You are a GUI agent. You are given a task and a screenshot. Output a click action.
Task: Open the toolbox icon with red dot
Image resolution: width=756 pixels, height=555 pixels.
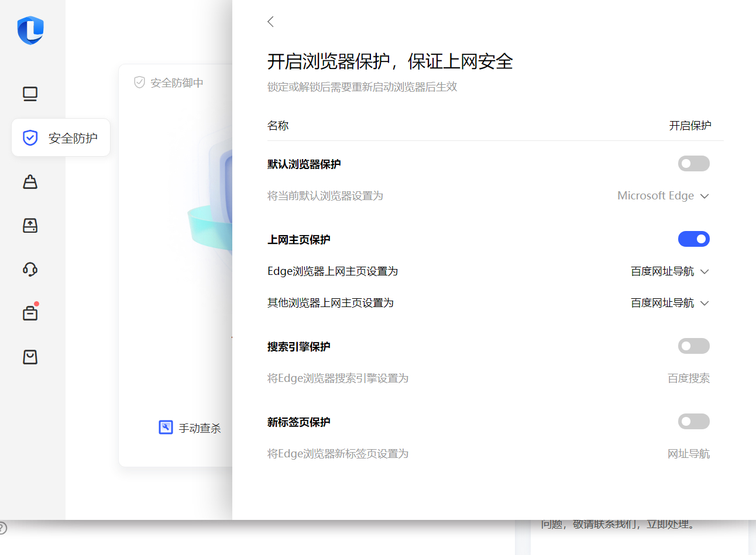click(x=30, y=313)
